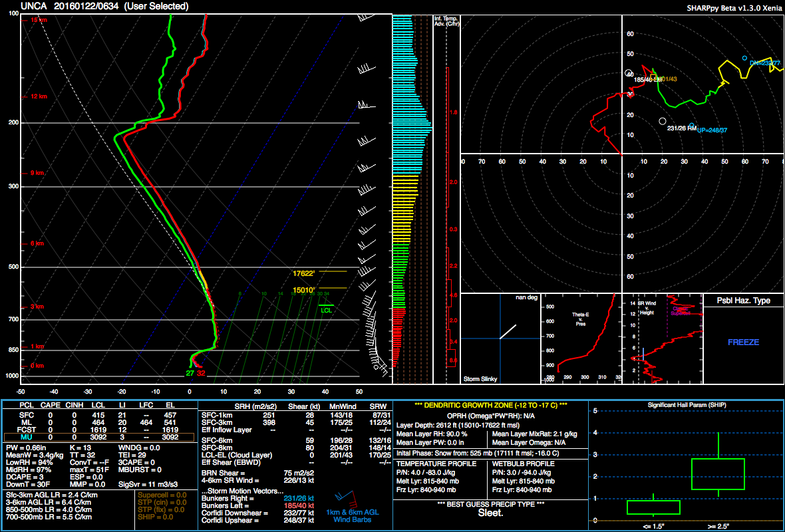785x532 pixels.
Task: Click the PW = 0.66in value
Action: coord(25,448)
